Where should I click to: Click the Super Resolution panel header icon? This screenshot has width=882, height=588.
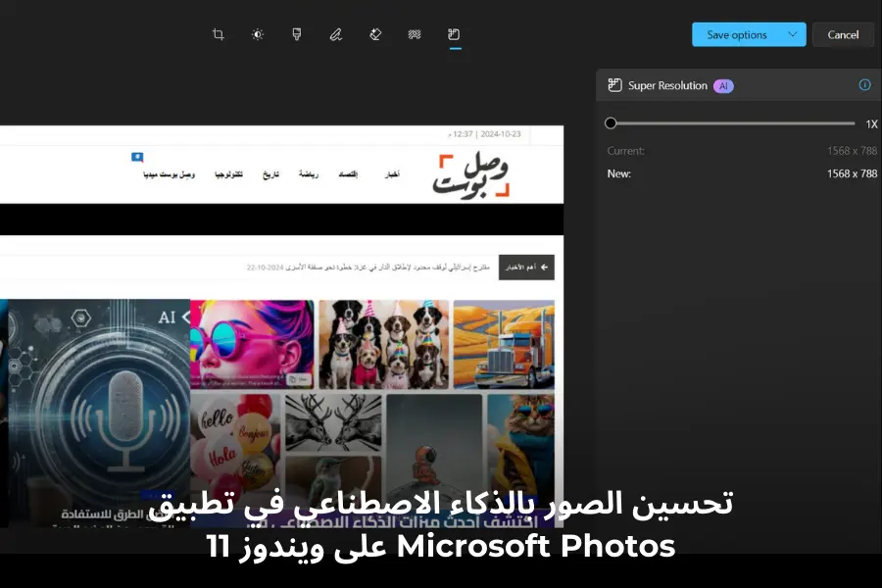coord(614,85)
